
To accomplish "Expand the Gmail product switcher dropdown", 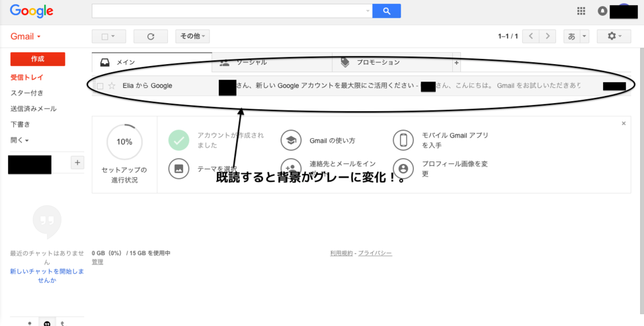I will pos(26,36).
